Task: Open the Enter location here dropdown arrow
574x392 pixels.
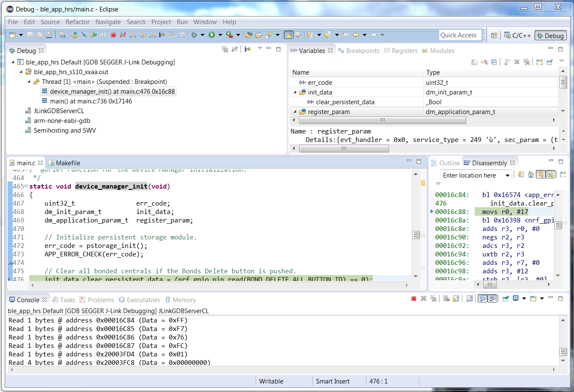Action: click(507, 175)
